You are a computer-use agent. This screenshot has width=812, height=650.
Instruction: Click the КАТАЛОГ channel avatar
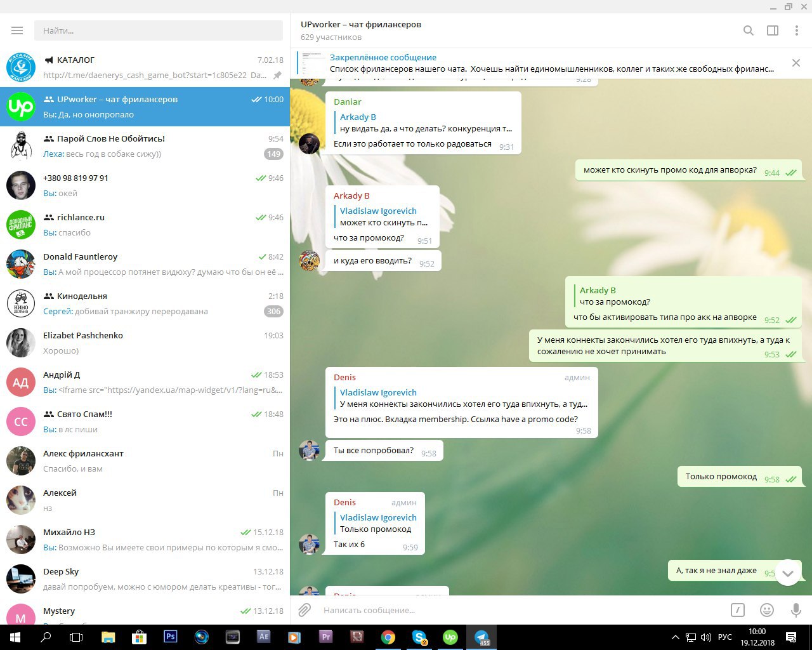21,67
